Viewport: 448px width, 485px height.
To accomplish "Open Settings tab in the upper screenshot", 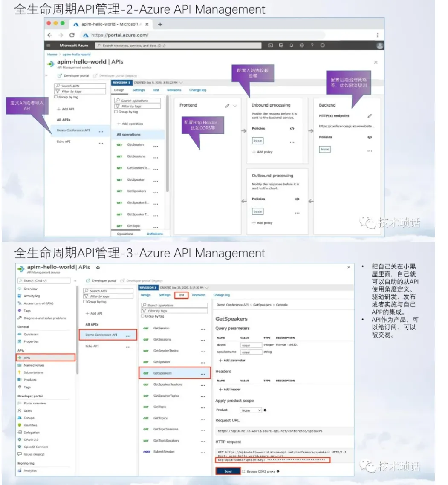I will [x=139, y=90].
